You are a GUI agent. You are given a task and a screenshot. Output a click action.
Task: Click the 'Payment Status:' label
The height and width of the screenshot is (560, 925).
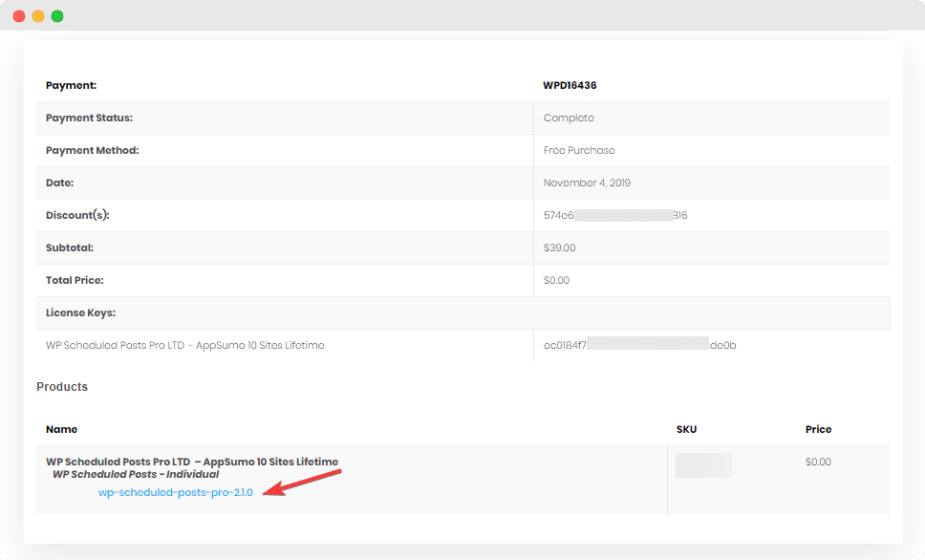pyautogui.click(x=89, y=118)
